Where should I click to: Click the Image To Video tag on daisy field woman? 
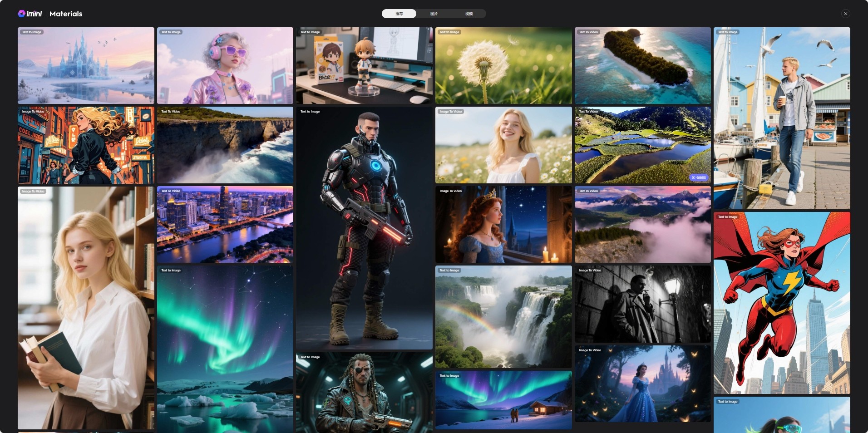tap(451, 112)
